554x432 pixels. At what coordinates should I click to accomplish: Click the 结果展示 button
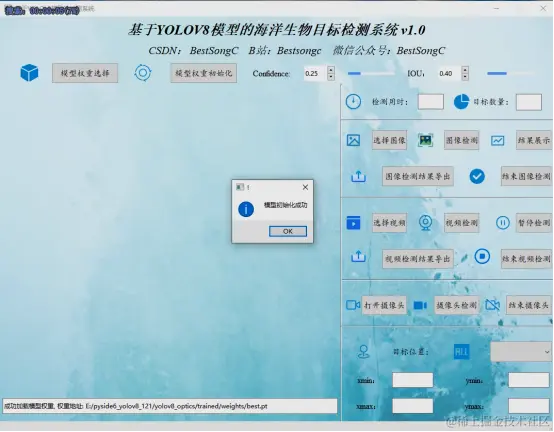click(534, 140)
